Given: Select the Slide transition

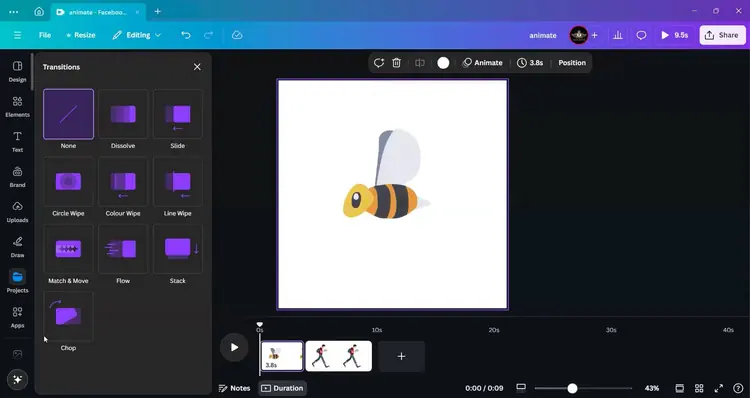Looking at the screenshot, I should click(x=177, y=114).
